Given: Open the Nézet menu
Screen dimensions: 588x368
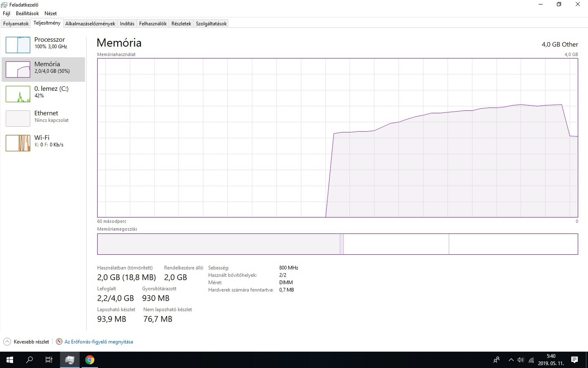Looking at the screenshot, I should (51, 13).
